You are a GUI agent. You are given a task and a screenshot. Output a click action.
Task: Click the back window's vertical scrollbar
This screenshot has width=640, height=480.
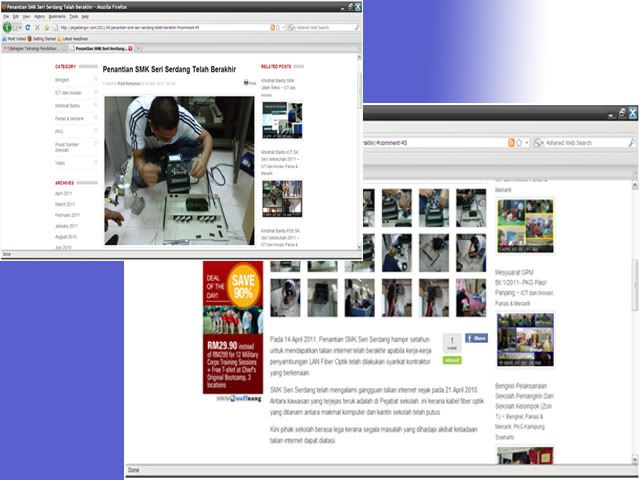pyautogui.click(x=635, y=322)
